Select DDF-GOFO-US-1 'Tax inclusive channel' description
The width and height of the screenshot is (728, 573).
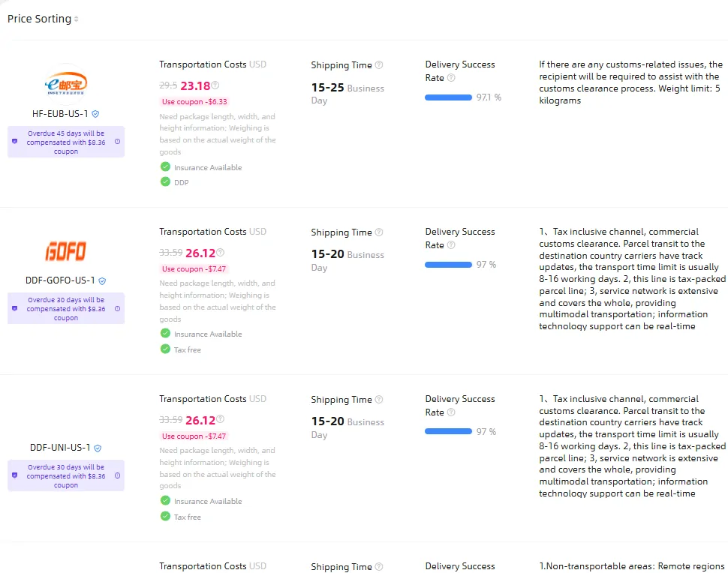point(632,279)
